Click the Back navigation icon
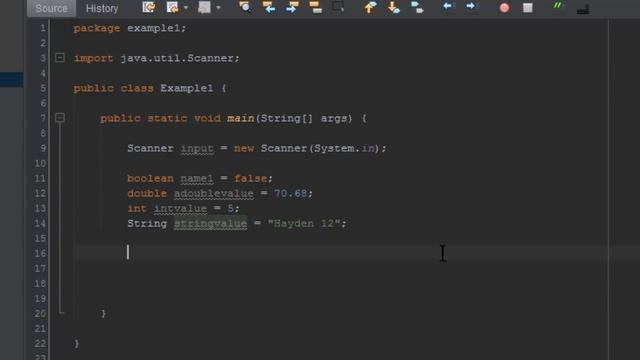640x360 pixels. coord(172,7)
